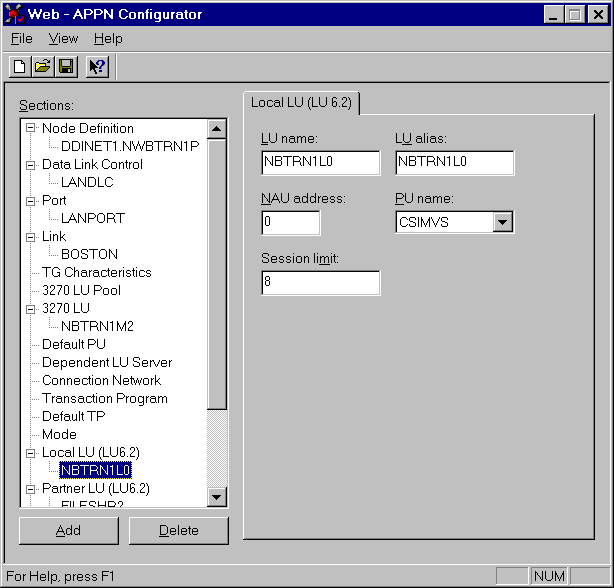614x588 pixels.
Task: Click the Add button
Action: [68, 530]
